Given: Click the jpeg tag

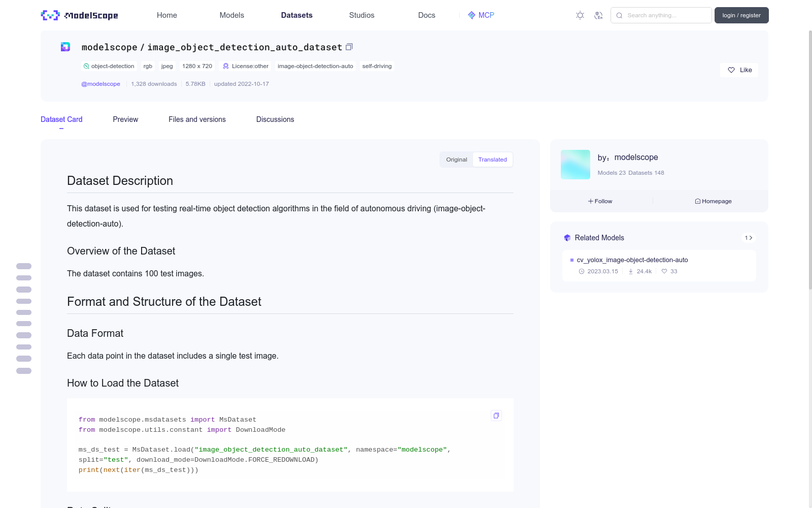Looking at the screenshot, I should (167, 66).
